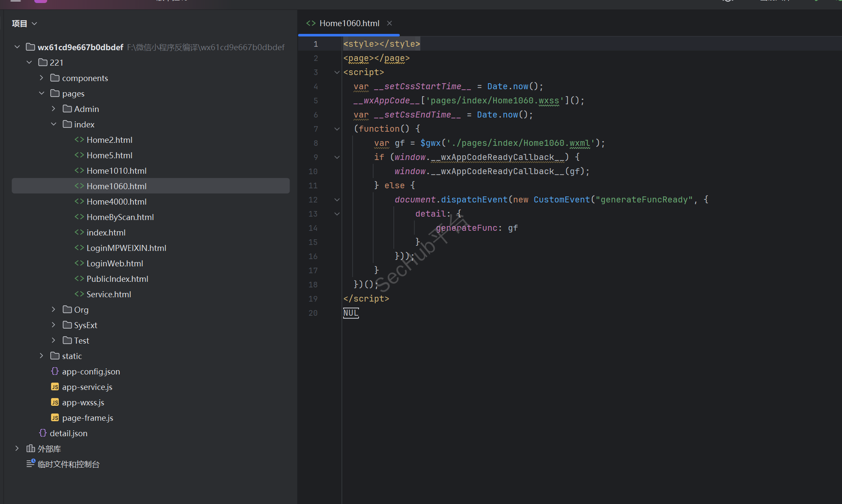Expand the Org folder chevron
The width and height of the screenshot is (842, 504).
53,309
